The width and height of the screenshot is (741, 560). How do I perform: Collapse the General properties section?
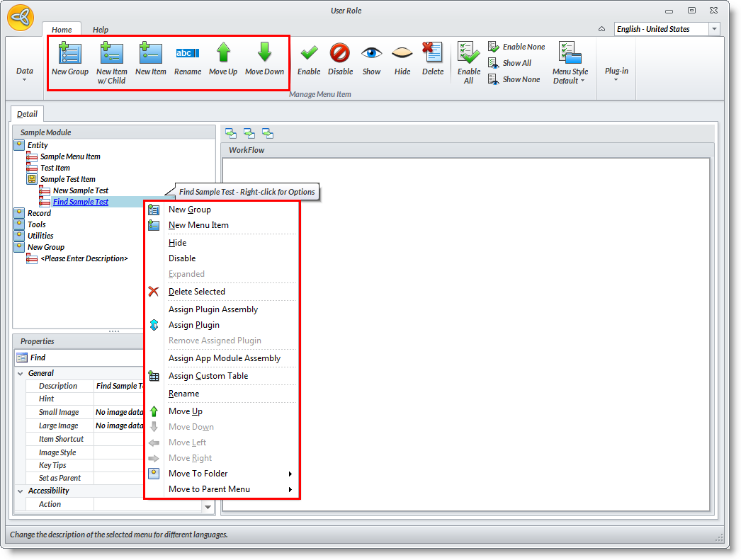point(20,373)
